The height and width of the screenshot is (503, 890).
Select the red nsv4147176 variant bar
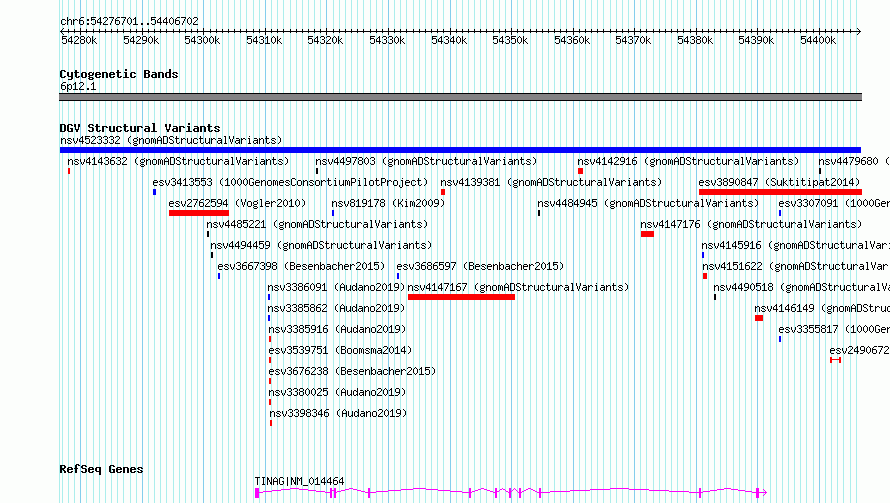pos(647,234)
